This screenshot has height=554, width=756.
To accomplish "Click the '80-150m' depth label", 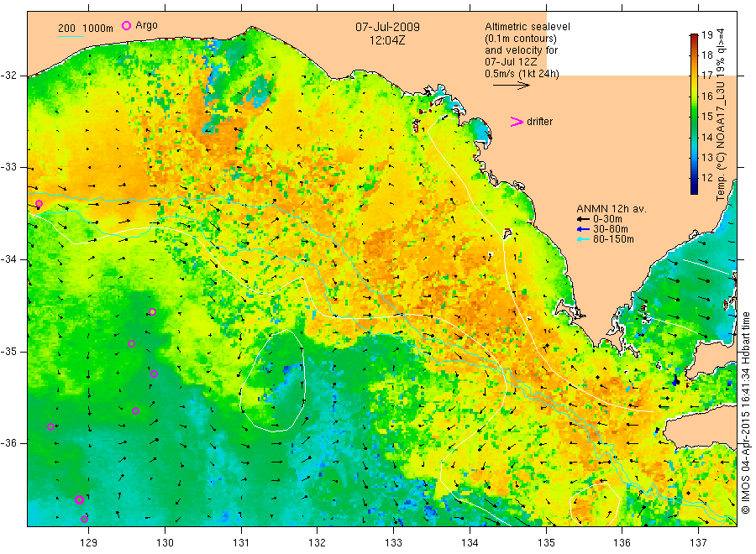I will tap(613, 239).
